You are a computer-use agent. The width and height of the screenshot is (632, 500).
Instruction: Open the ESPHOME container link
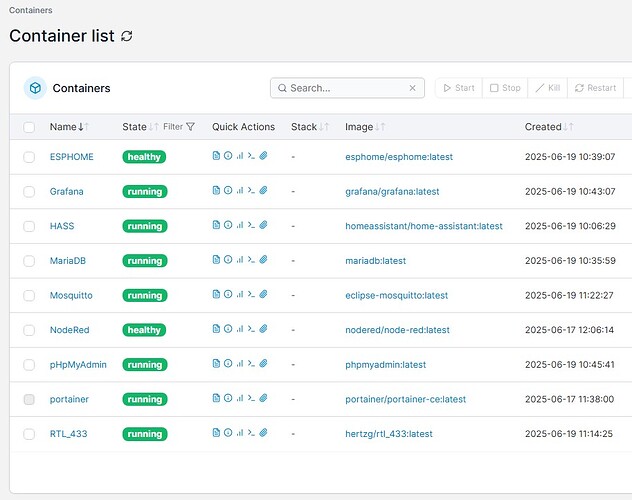[72, 157]
